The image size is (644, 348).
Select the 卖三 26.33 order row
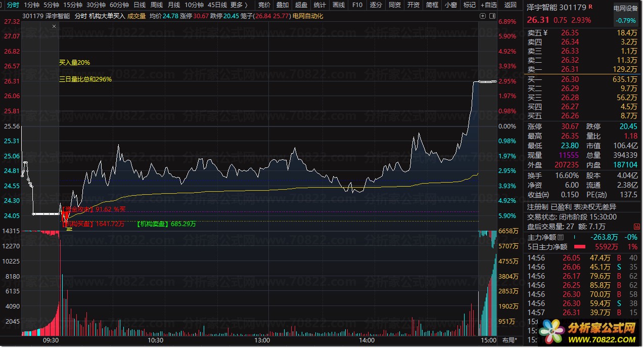coord(582,51)
